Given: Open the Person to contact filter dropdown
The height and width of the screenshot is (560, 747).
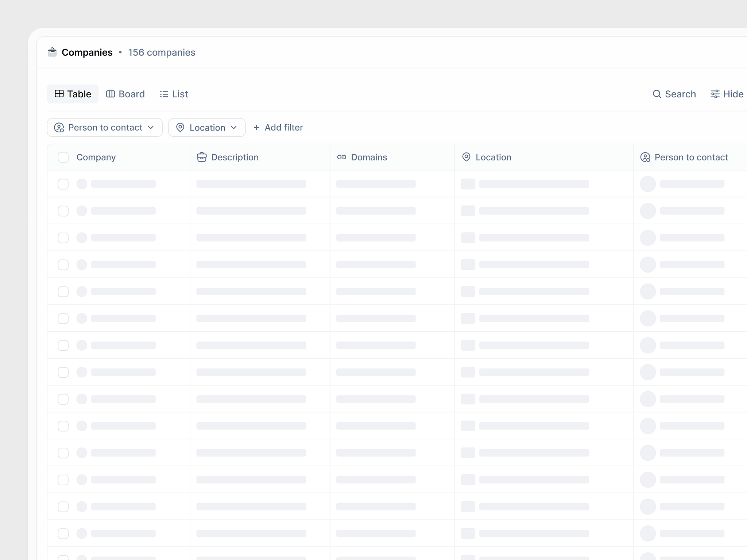Looking at the screenshot, I should [x=105, y=127].
